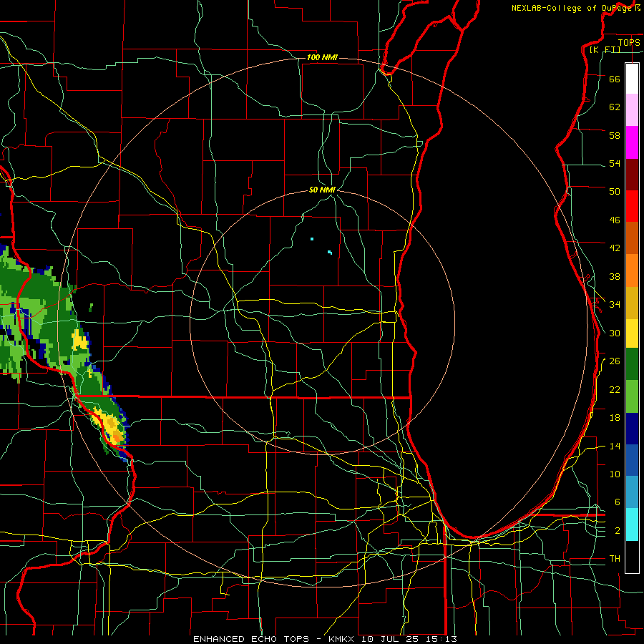
Task: Pick the dark red (maroon) legend swatch
Action: point(632,174)
